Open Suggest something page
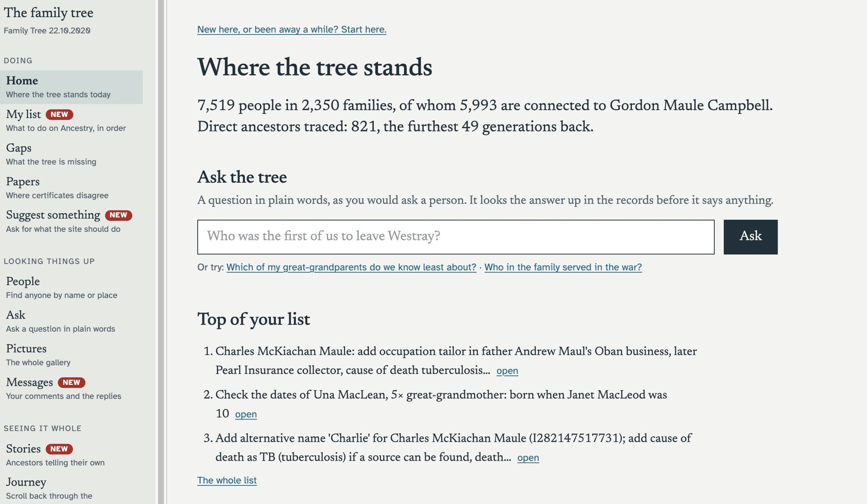The image size is (867, 504). coord(71,221)
